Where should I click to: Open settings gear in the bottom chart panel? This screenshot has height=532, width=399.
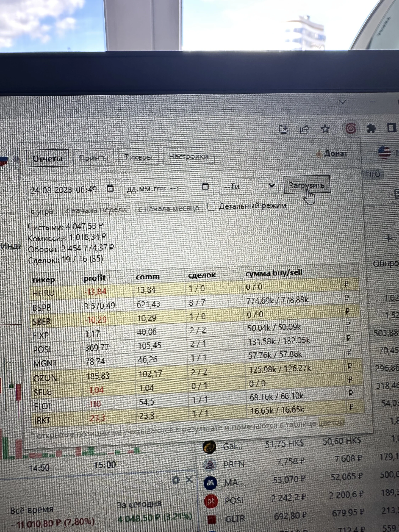tap(176, 480)
